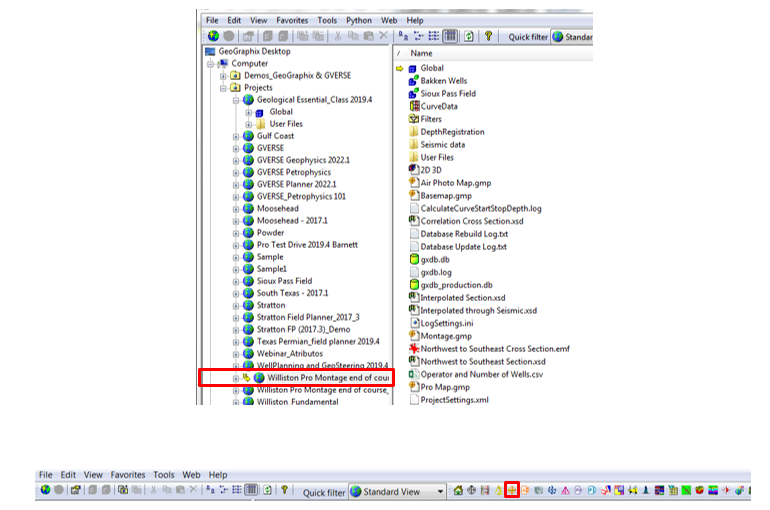Expand Moosehead - 2017.1 project node

coord(236,221)
